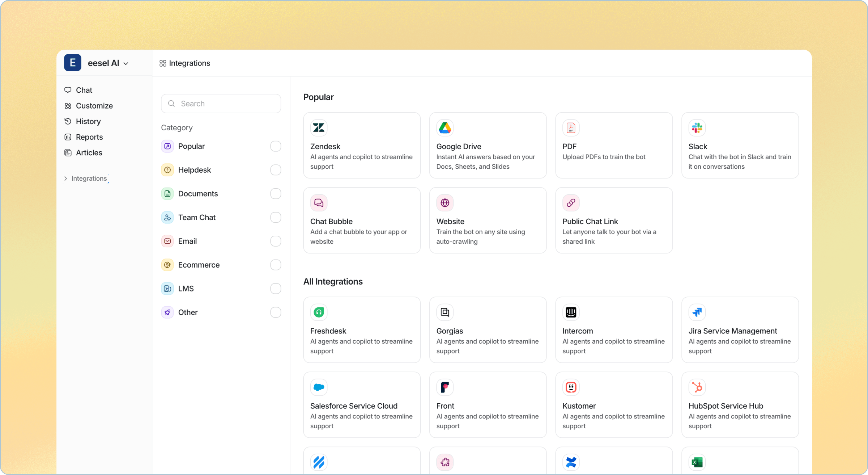The image size is (868, 475).
Task: Open the Google Drive integration title
Action: [x=459, y=146]
